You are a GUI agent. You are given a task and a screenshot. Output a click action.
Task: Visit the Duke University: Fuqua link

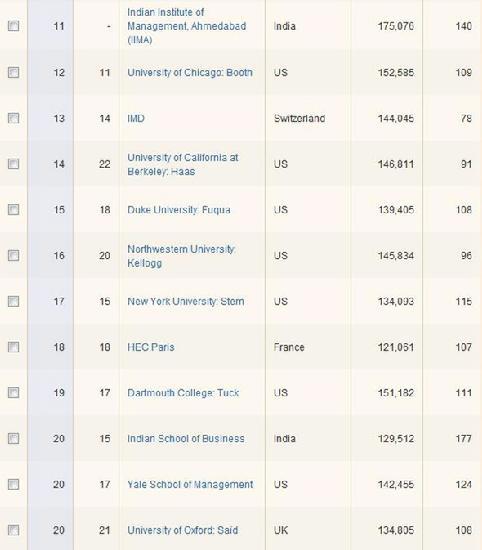click(x=179, y=210)
